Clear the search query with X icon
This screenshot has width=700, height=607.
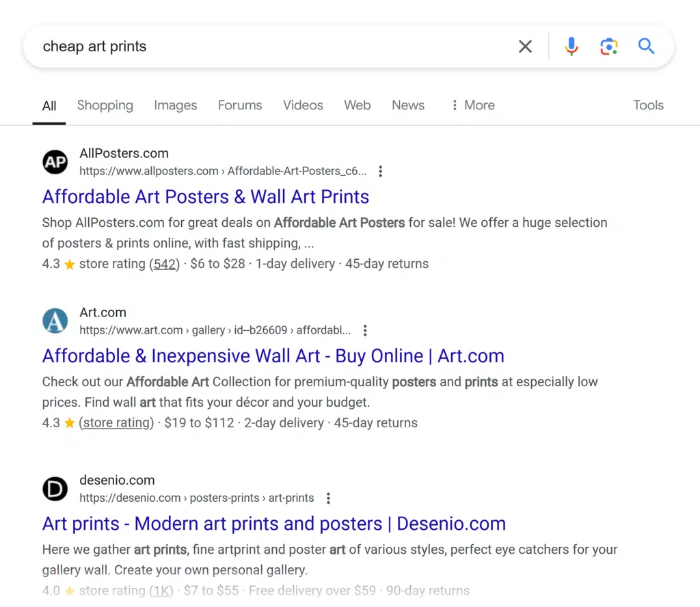click(x=525, y=46)
